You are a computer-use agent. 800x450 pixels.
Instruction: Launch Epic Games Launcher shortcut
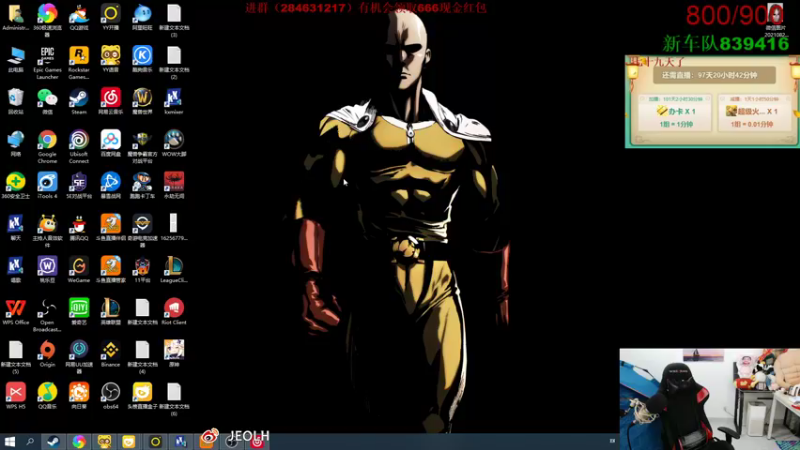pos(47,63)
